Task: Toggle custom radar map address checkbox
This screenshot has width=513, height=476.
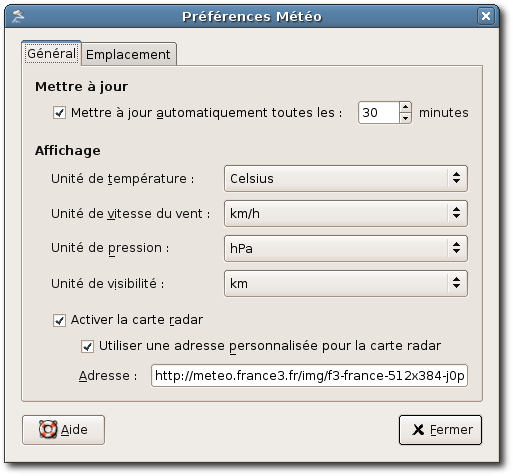Action: coord(87,346)
